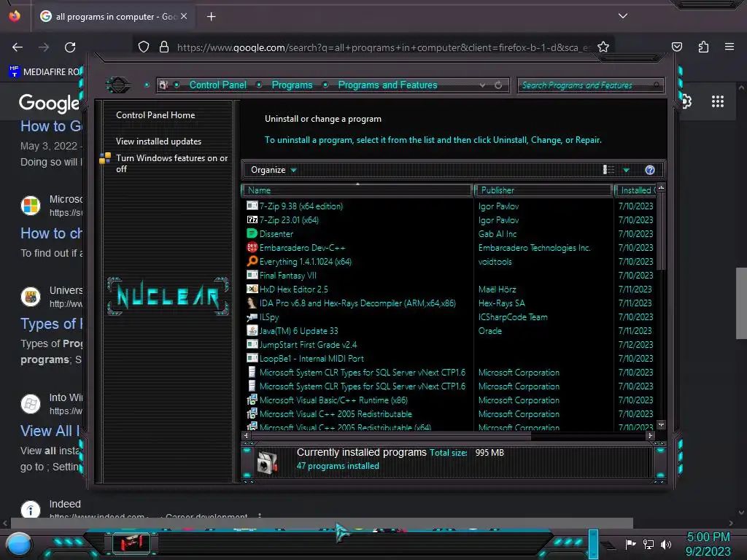Click the HxD Hex Editor icon
Viewport: 747px width, 560px height.
tap(252, 289)
